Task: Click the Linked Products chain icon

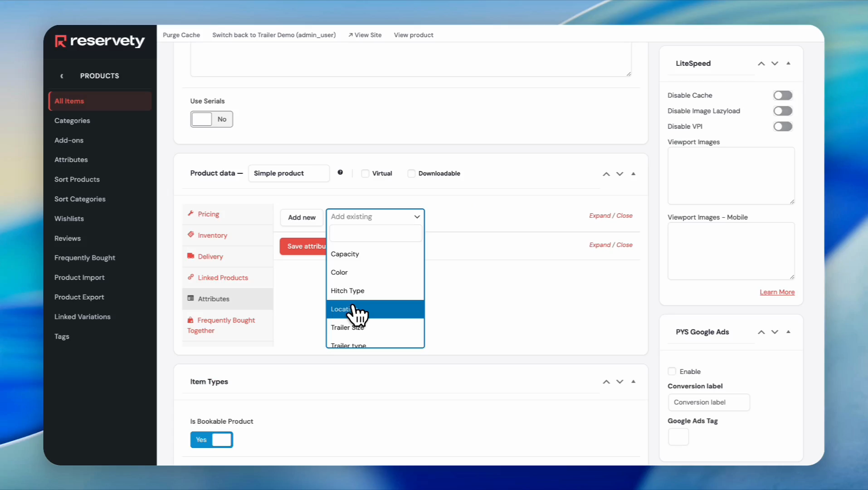Action: (190, 277)
